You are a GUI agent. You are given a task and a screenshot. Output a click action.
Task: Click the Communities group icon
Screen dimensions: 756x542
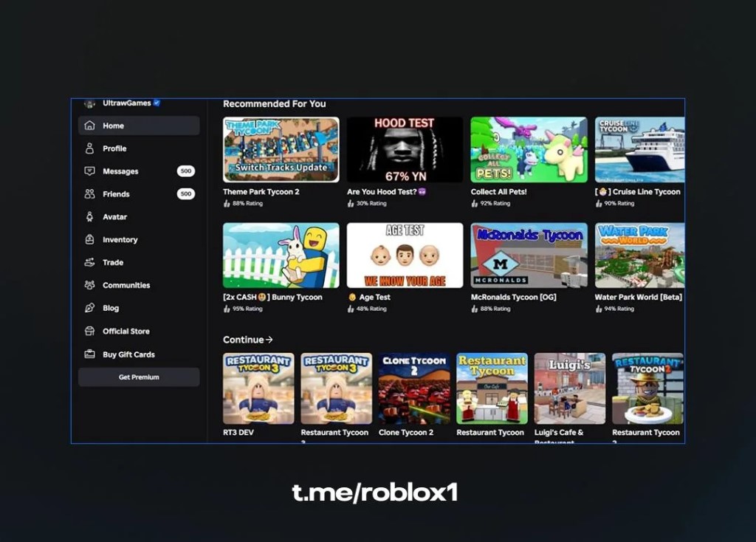pyautogui.click(x=89, y=285)
